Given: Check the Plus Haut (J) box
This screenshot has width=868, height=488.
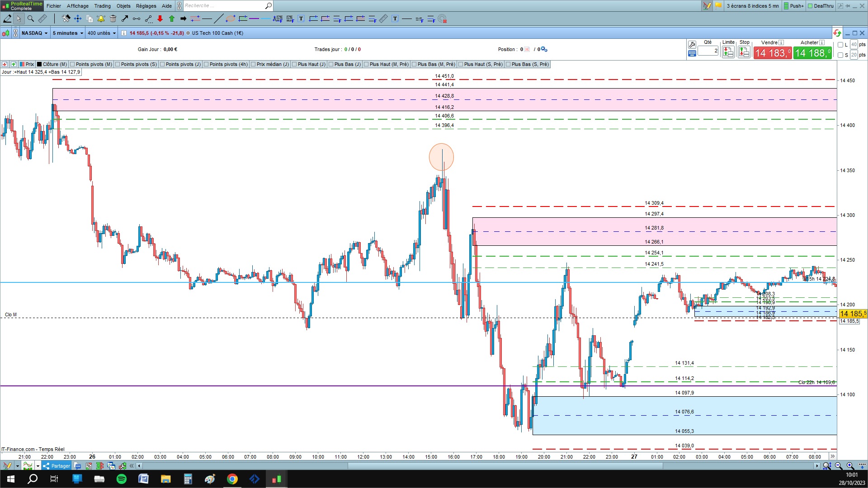Looking at the screenshot, I should tap(294, 64).
